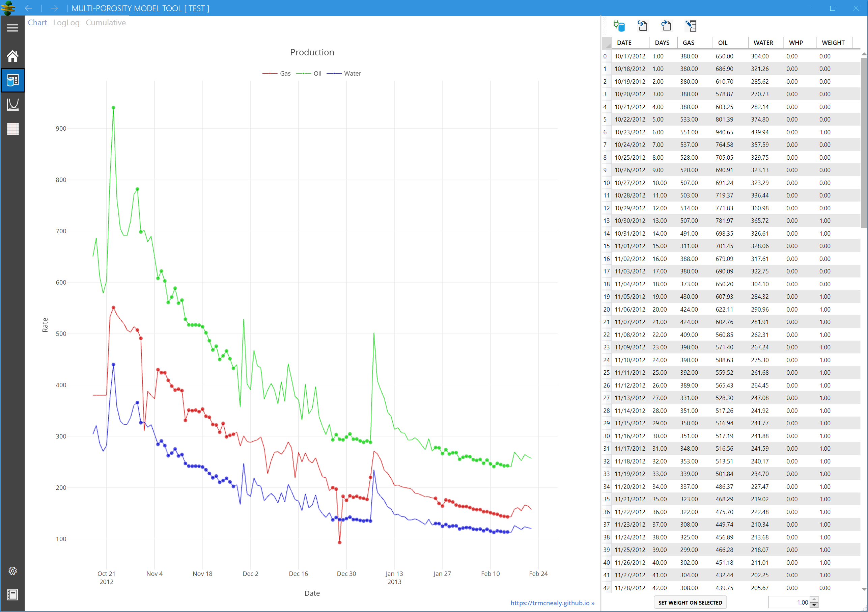The height and width of the screenshot is (612, 868).
Task: Increase weight value with the up arrow
Action: click(814, 599)
